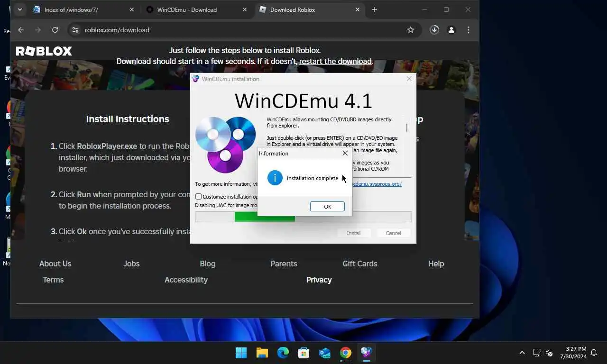Go forward in Chrome

click(x=38, y=30)
